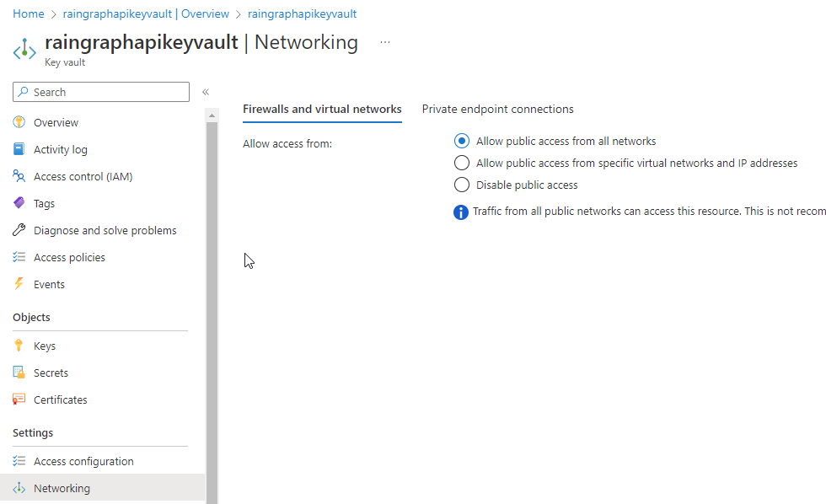This screenshot has width=826, height=504.
Task: Click the Access policies checklist icon
Action: point(19,257)
